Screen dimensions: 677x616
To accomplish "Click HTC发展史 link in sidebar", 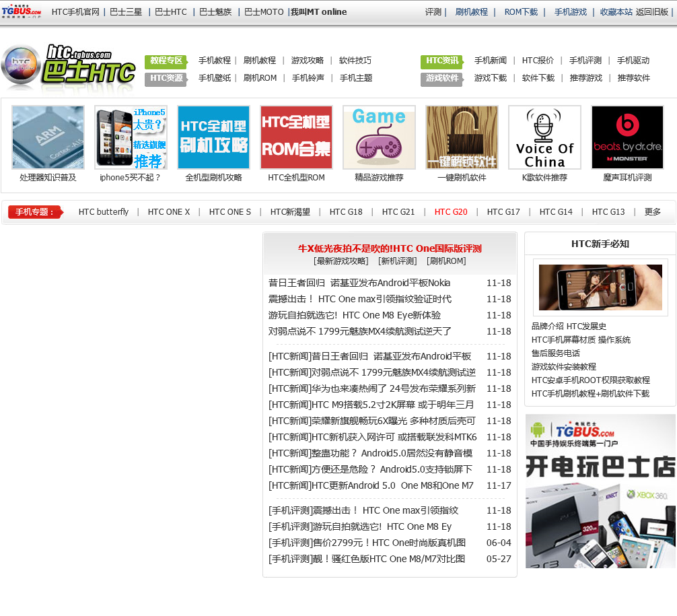I will pyautogui.click(x=586, y=327).
